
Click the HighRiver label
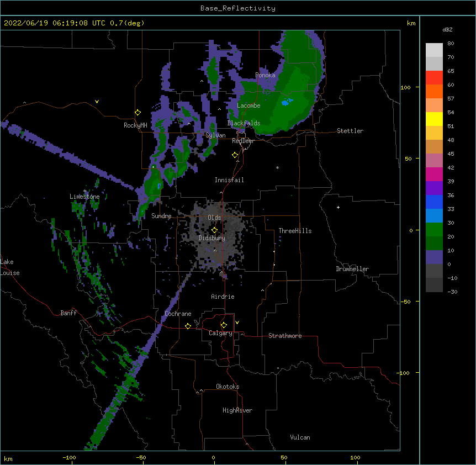(237, 410)
